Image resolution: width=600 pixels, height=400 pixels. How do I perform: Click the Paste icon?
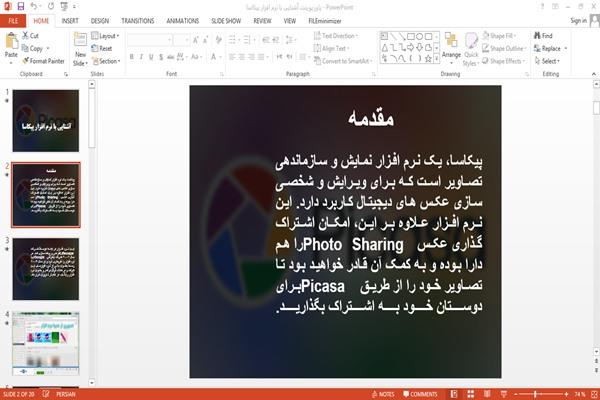coord(11,41)
